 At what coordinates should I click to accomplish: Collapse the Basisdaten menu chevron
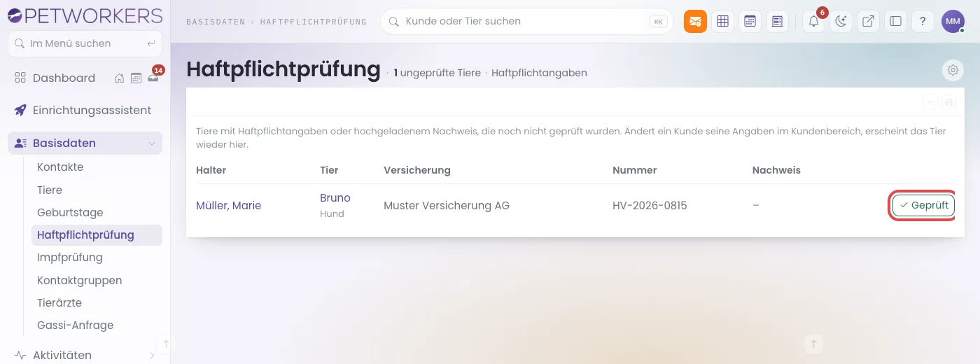(x=152, y=143)
